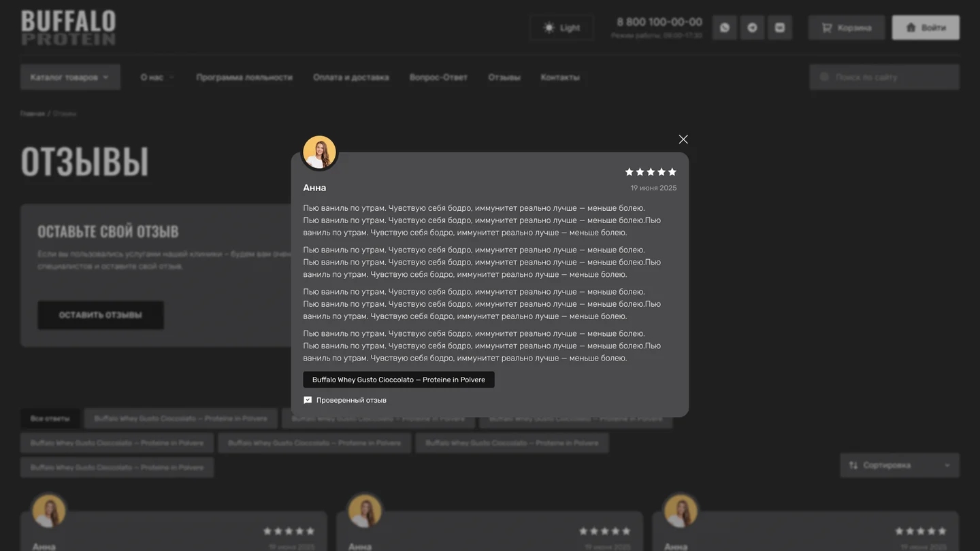Open Вопрос-Ответ menu item
Screen dimensions: 980x551
[438, 78]
